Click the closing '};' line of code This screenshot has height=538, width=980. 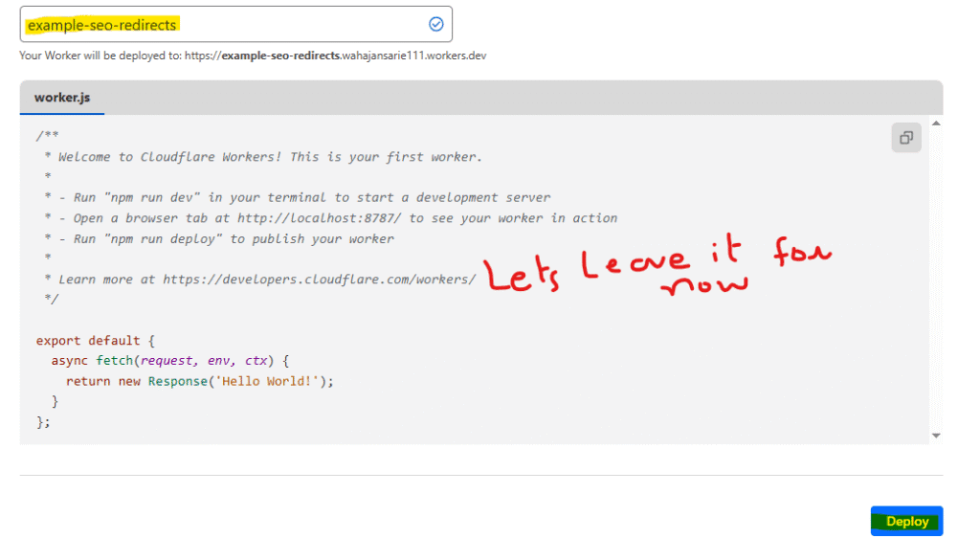(x=43, y=422)
